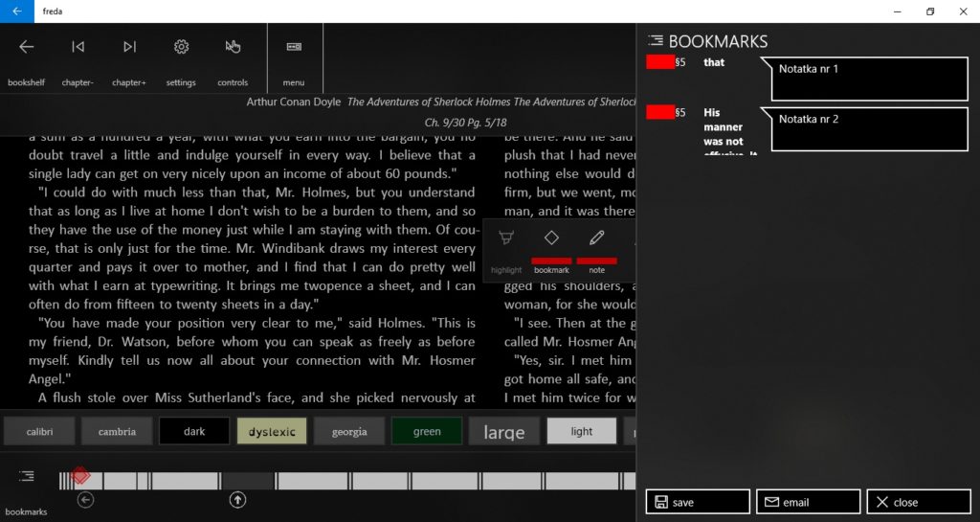Save the bookmarks
Viewport: 980px width, 522px height.
(698, 502)
